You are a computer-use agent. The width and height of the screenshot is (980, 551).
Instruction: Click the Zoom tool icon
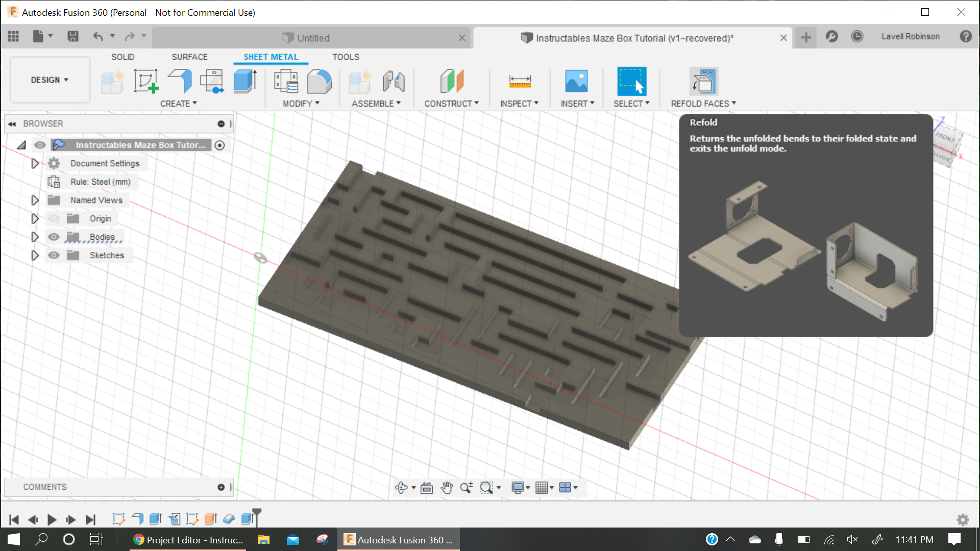pyautogui.click(x=466, y=488)
